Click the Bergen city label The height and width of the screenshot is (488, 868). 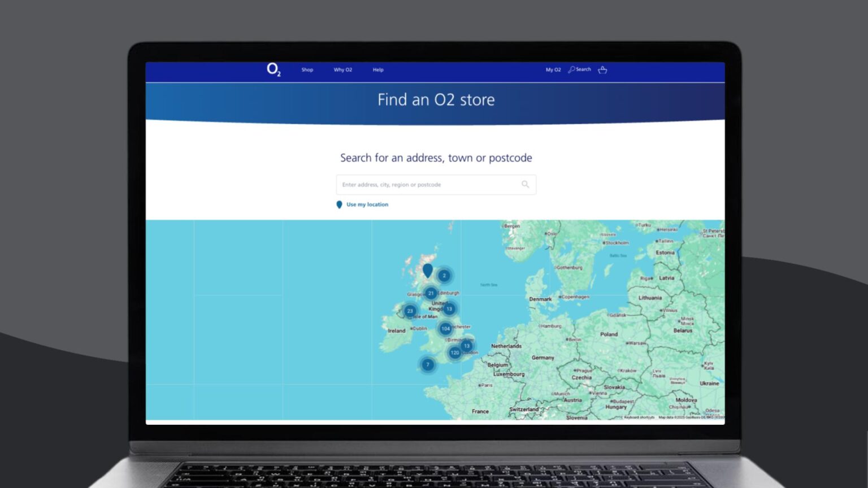[512, 226]
